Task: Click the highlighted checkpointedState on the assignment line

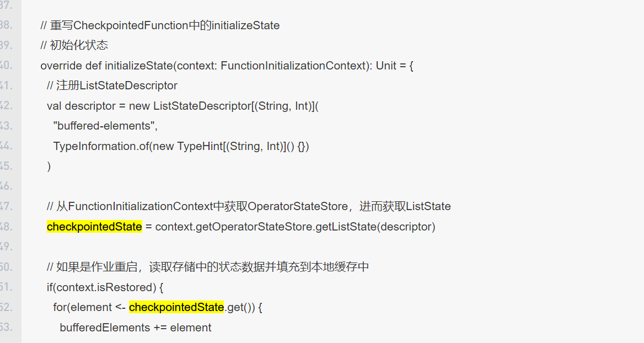Action: 94,227
